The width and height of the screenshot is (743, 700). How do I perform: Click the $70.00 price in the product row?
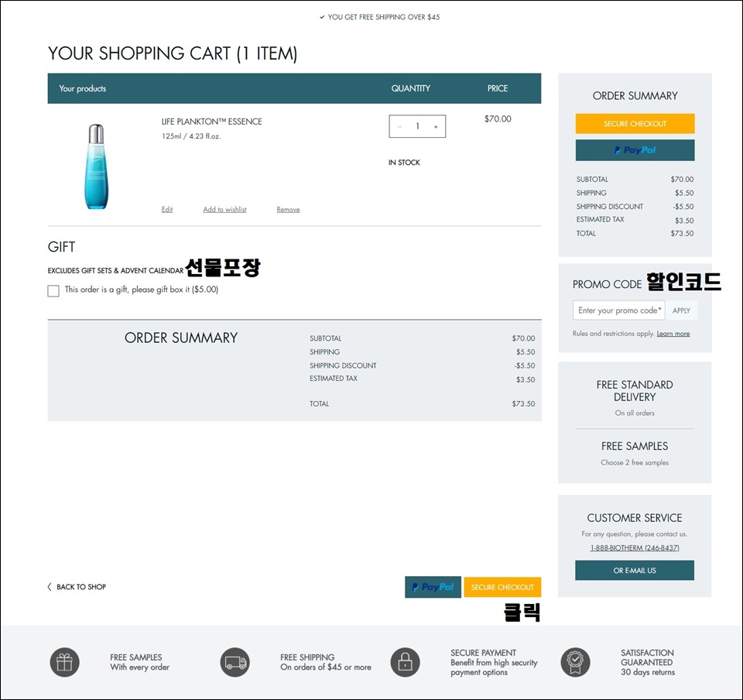pos(498,119)
